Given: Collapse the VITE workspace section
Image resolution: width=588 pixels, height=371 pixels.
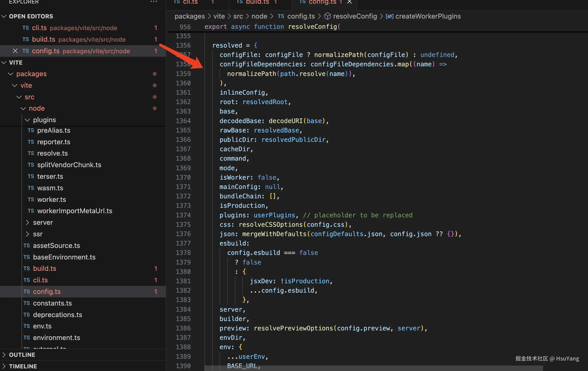Looking at the screenshot, I should coord(4,63).
